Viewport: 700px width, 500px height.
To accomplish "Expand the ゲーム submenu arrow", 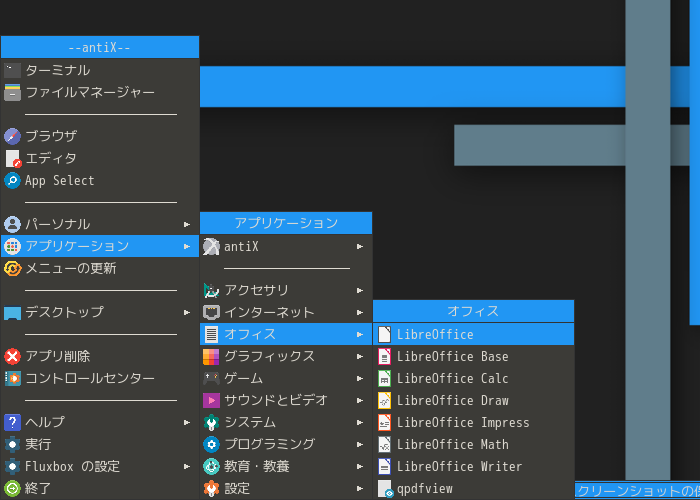I will [x=360, y=379].
